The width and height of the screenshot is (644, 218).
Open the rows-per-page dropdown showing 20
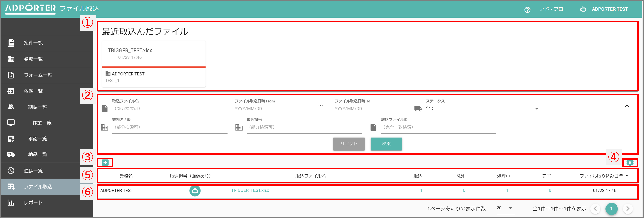pyautogui.click(x=505, y=208)
